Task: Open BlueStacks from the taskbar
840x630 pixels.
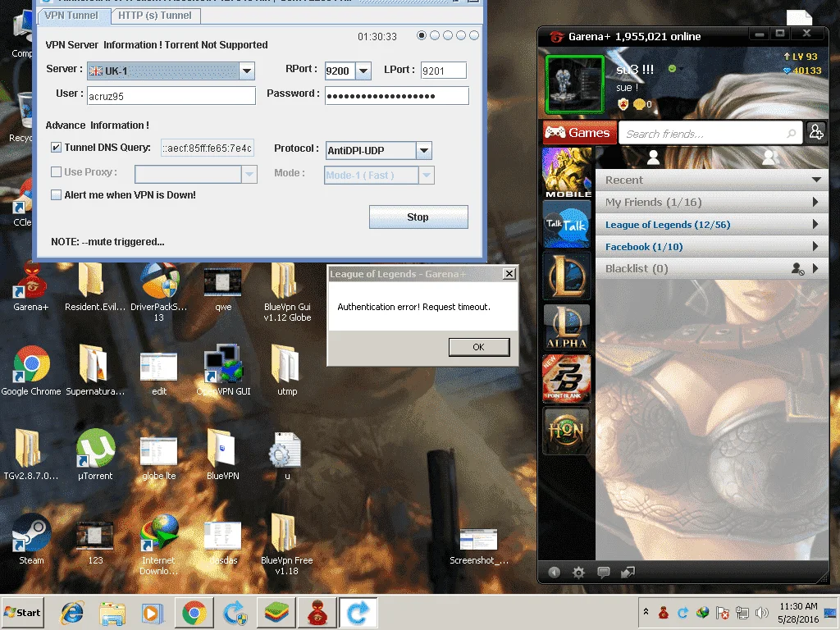Action: click(276, 613)
